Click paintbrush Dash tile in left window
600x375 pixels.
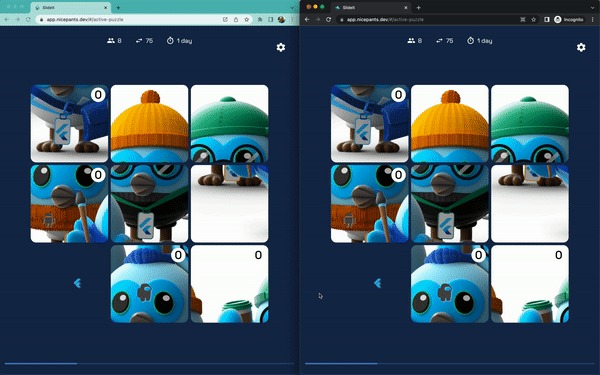tap(69, 204)
